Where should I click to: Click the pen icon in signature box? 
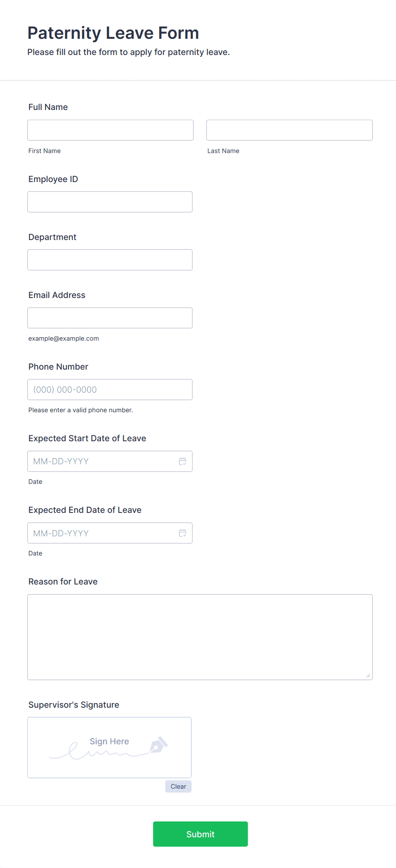pos(158,745)
